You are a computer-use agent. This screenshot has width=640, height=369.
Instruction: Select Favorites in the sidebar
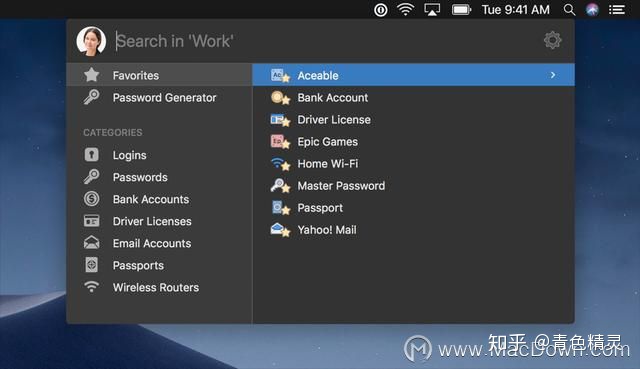coord(159,75)
